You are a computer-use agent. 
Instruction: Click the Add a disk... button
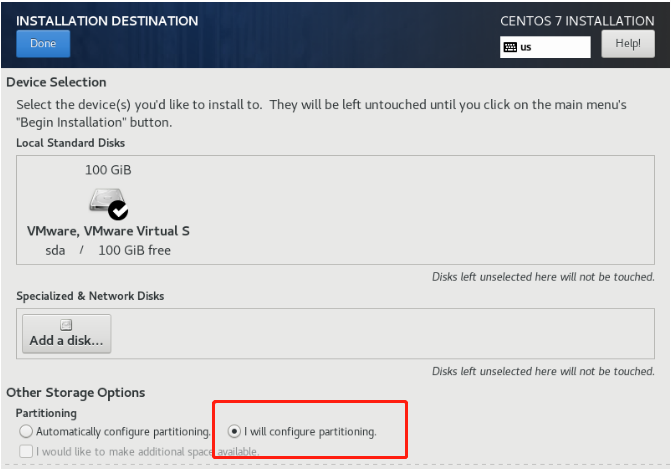[x=67, y=334]
